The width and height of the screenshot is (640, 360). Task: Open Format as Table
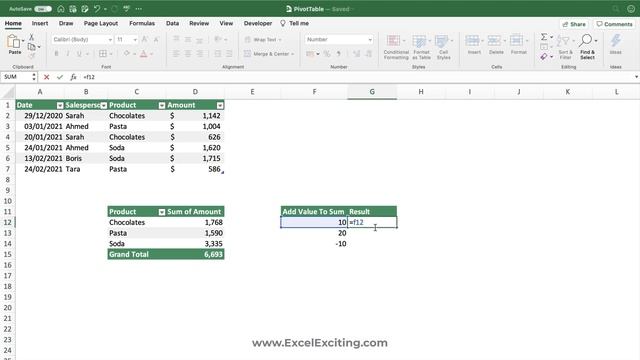click(421, 47)
